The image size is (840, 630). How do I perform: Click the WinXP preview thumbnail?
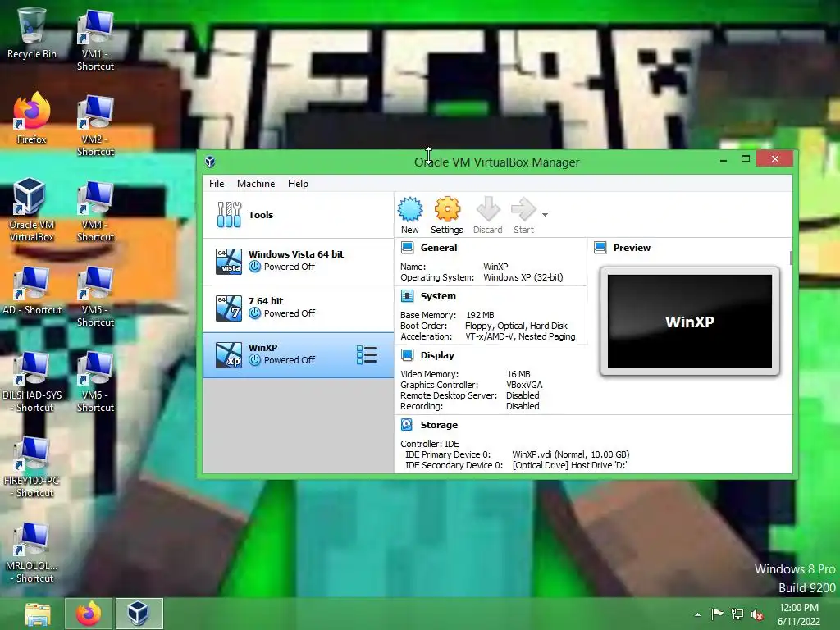coord(689,321)
